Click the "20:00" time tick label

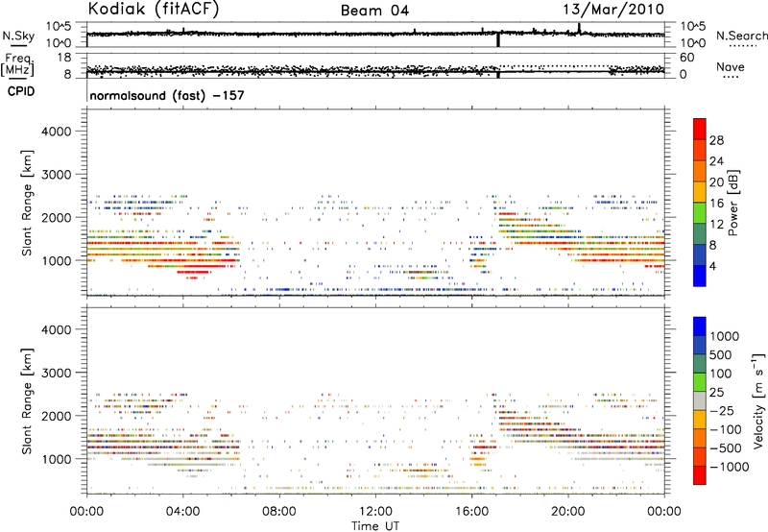tap(567, 512)
